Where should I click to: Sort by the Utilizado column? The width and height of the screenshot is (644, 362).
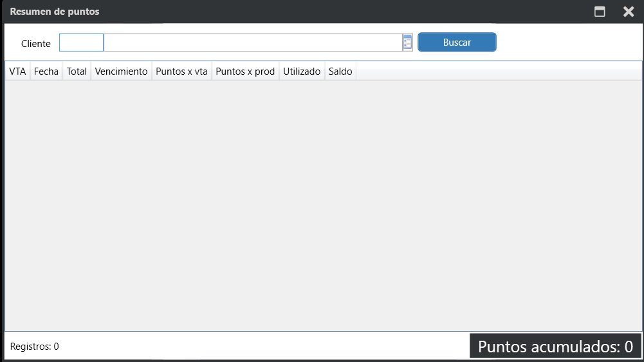tap(302, 71)
